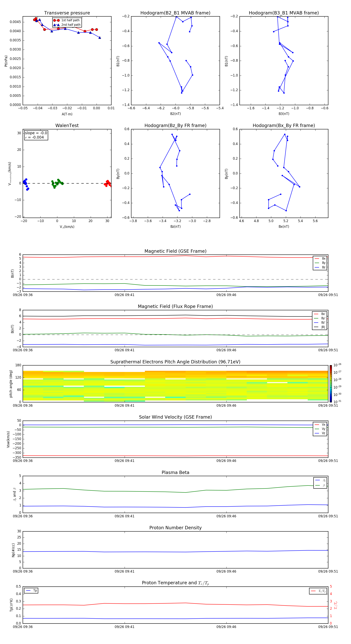This screenshot has height=644, width=351.
Task: Click the 'By' legend entry in GSE panel
Action: [320, 263]
